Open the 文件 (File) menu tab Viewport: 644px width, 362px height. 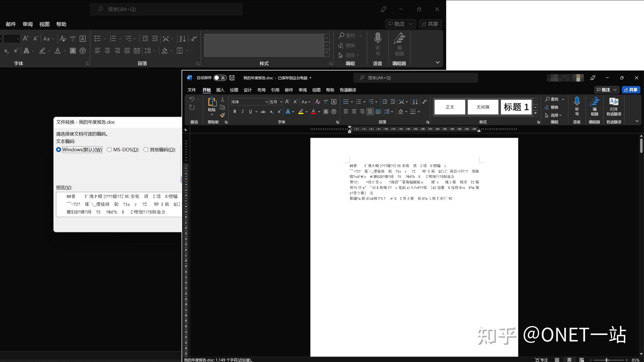point(192,90)
